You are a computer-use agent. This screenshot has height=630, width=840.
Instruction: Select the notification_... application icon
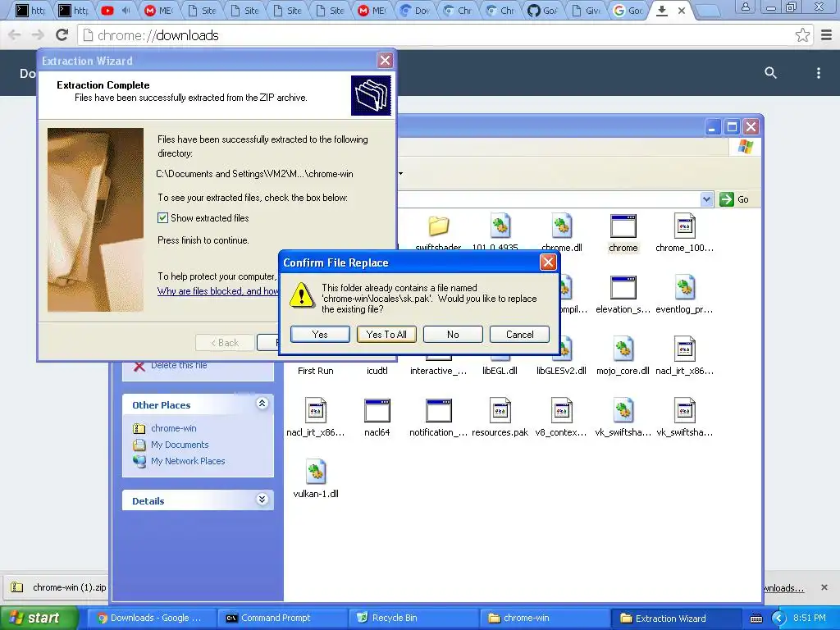(438, 411)
